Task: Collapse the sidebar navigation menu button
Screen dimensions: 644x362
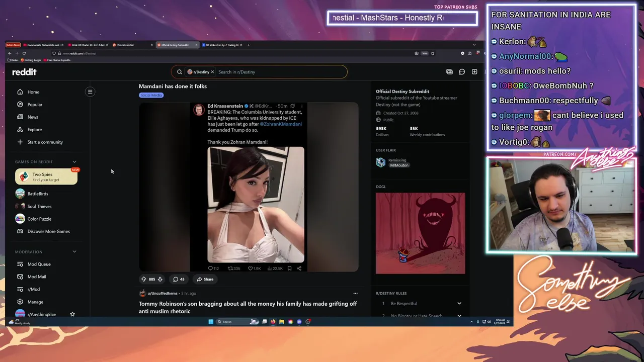Action: (x=90, y=92)
